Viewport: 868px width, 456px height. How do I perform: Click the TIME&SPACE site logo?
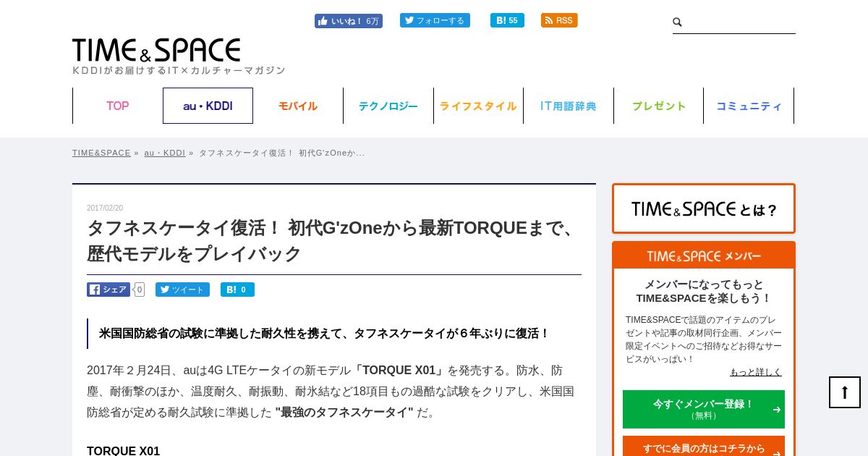pos(156,50)
